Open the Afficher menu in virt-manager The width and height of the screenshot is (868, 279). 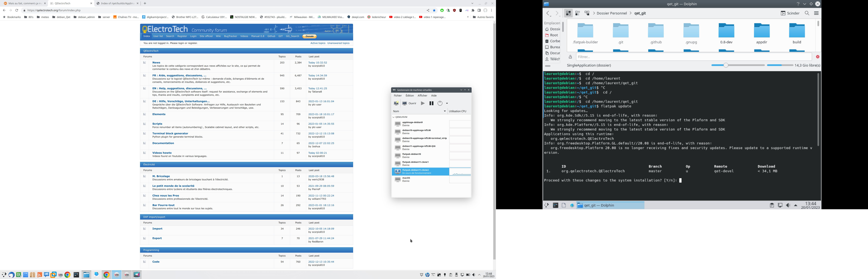423,96
